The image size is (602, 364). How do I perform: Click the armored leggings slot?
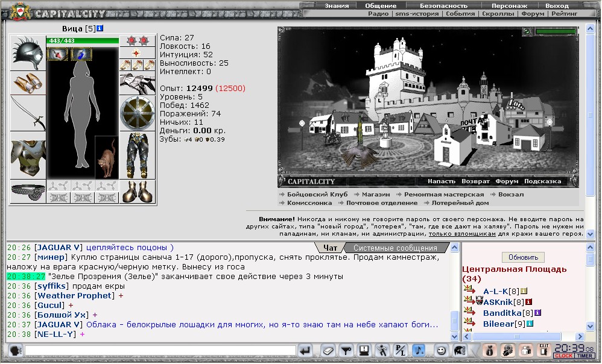pos(138,155)
